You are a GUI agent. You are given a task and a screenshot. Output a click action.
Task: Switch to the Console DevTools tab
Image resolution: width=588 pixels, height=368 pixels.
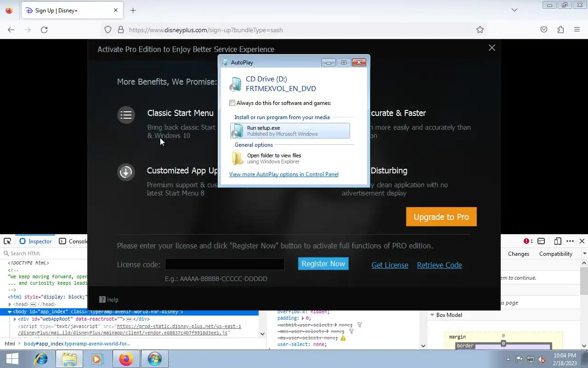[73, 241]
